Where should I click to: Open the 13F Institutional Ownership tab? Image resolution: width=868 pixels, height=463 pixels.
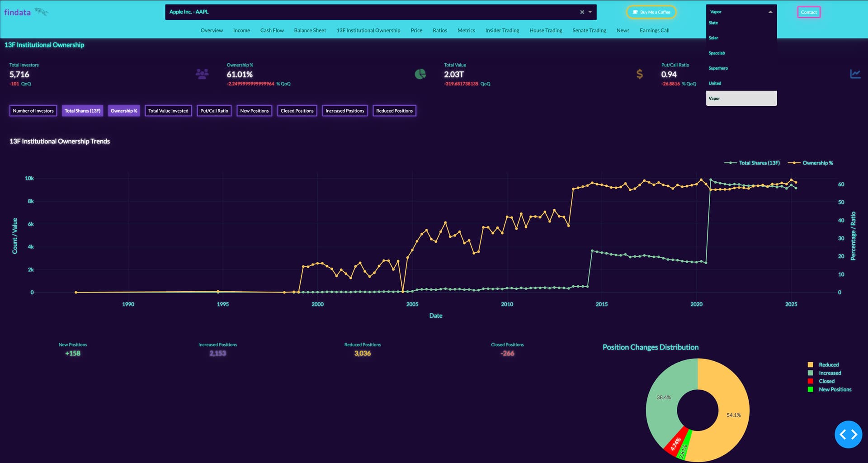368,30
